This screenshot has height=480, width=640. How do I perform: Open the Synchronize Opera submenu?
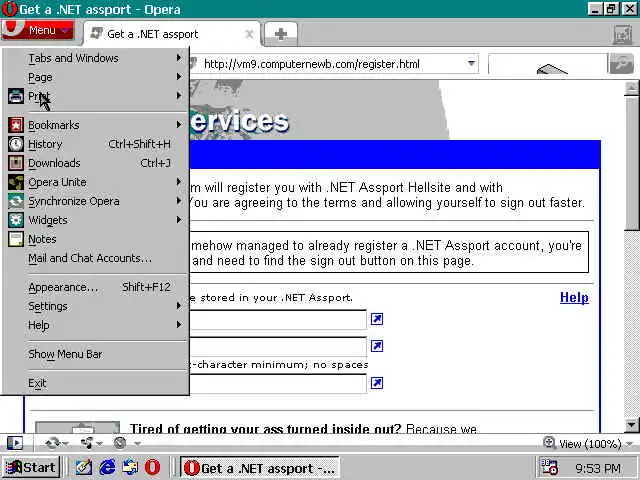(96, 201)
